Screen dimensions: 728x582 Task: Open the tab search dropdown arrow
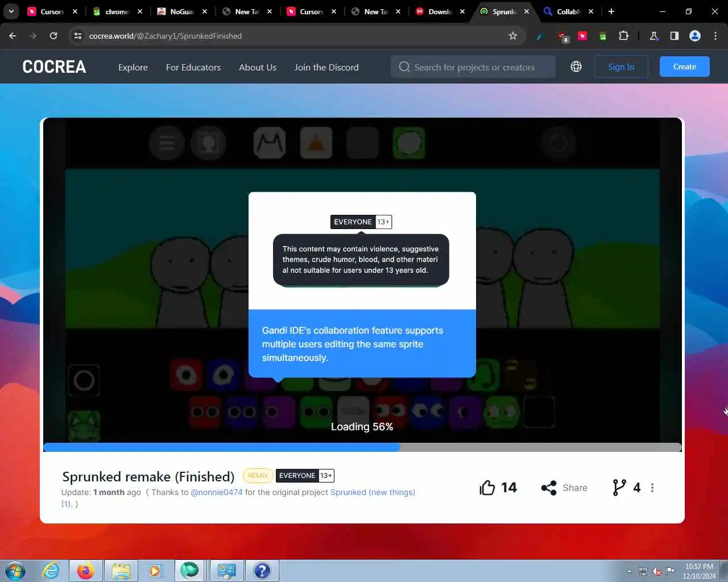click(11, 11)
